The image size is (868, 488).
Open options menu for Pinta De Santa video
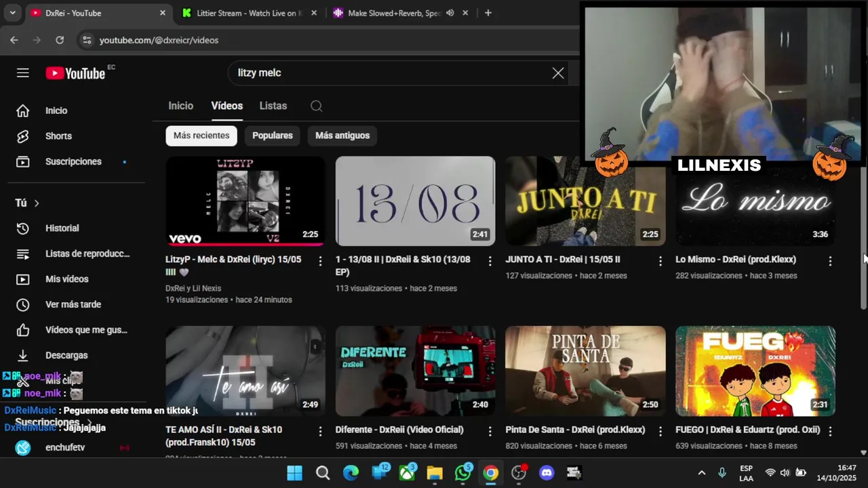coord(660,431)
